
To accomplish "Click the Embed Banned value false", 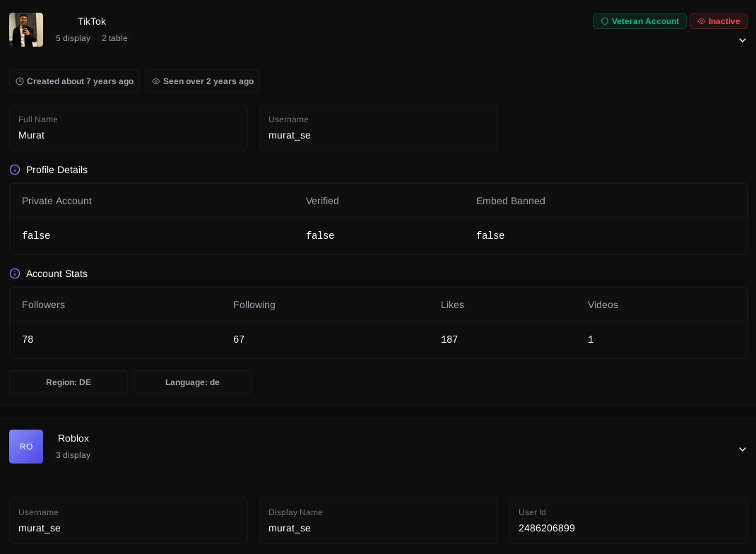I will tap(490, 235).
